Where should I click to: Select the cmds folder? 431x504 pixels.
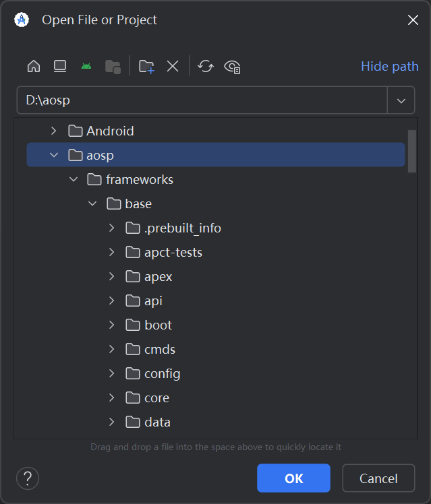pos(150,350)
